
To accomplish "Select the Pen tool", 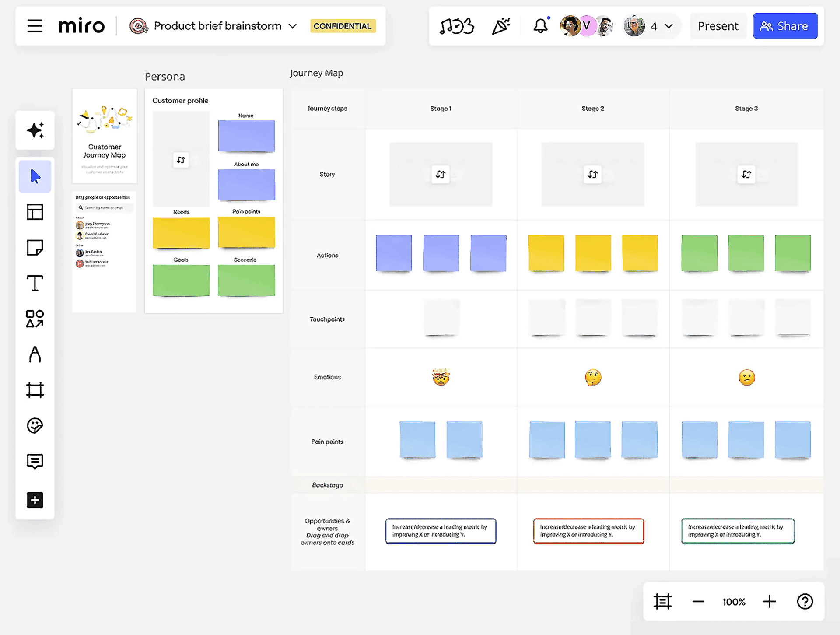I will (x=35, y=354).
